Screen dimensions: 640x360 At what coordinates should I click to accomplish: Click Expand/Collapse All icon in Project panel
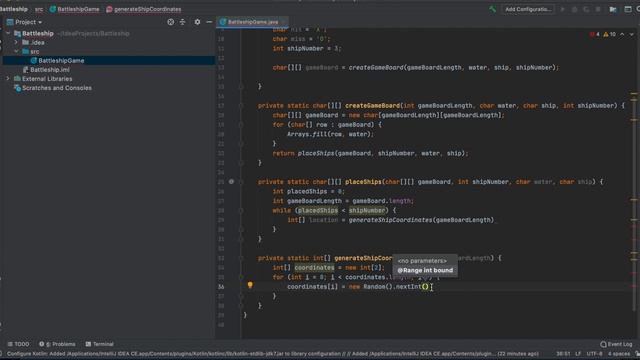[182, 22]
